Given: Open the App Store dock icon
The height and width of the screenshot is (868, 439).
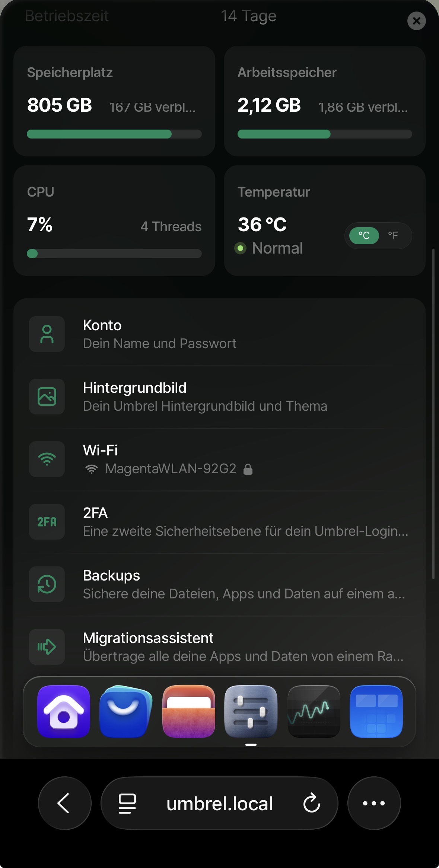Looking at the screenshot, I should 126,711.
